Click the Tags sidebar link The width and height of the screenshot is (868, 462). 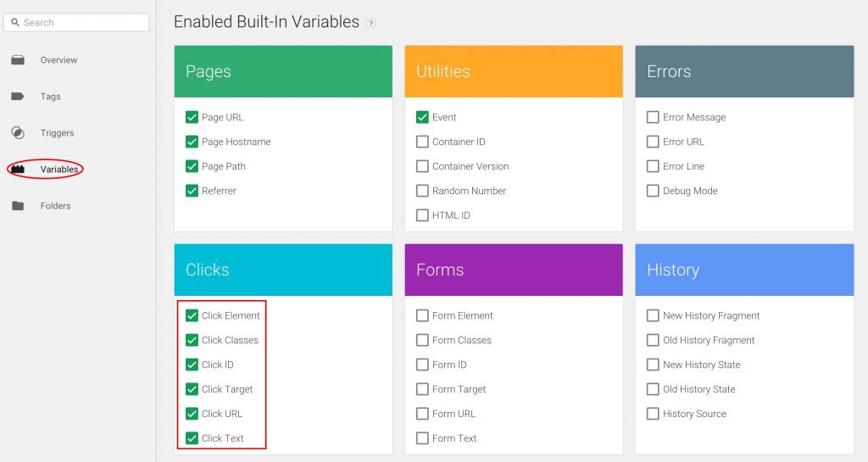point(50,97)
